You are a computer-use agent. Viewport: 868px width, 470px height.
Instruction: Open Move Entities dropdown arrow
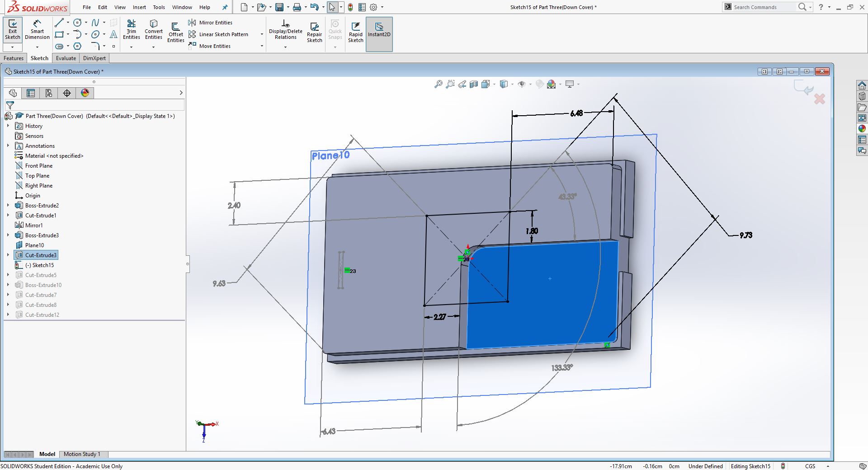click(262, 46)
